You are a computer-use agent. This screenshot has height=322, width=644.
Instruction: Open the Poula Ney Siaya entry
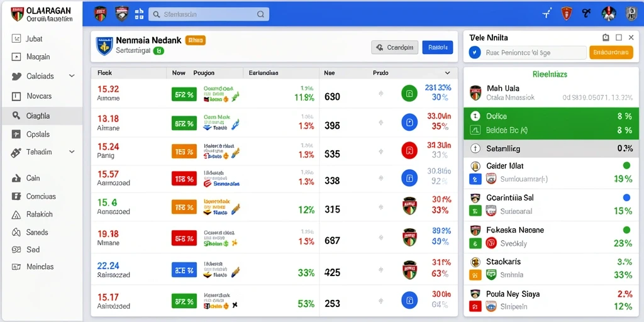[551, 300]
